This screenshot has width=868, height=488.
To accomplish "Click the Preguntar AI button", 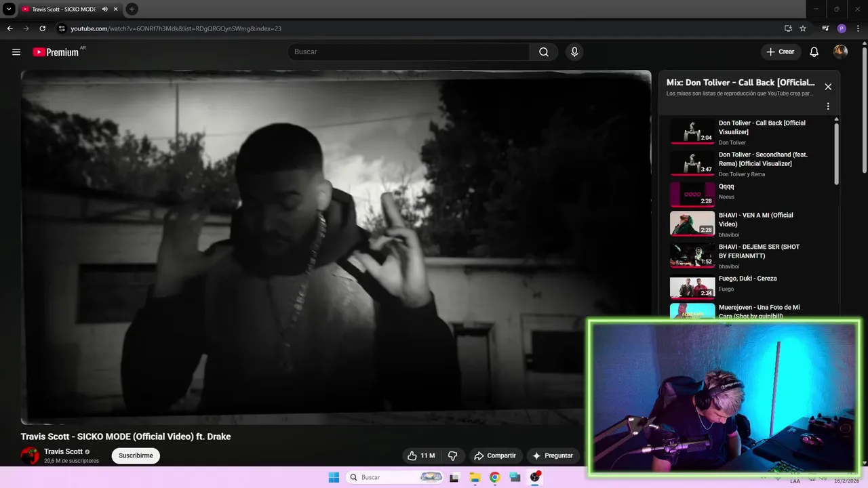I will coord(553,455).
